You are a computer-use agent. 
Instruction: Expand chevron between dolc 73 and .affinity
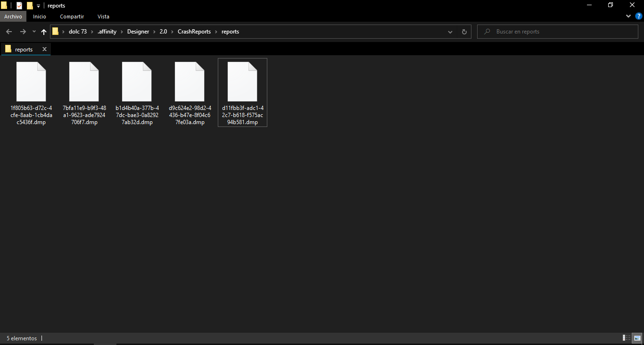[92, 32]
